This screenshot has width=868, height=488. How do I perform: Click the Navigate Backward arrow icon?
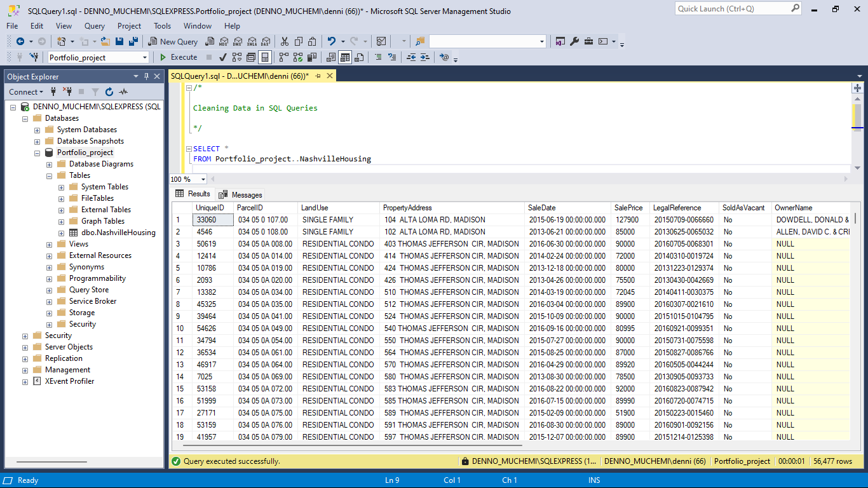point(20,41)
